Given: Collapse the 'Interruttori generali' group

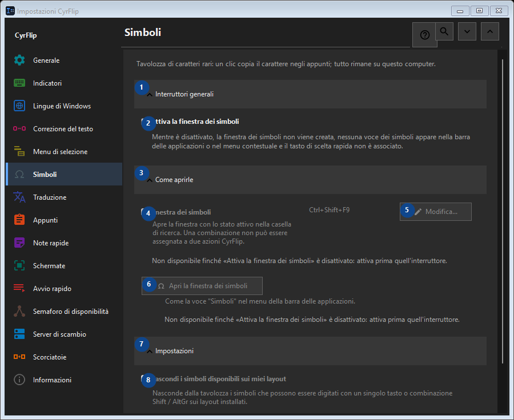Looking at the screenshot, I should point(311,94).
